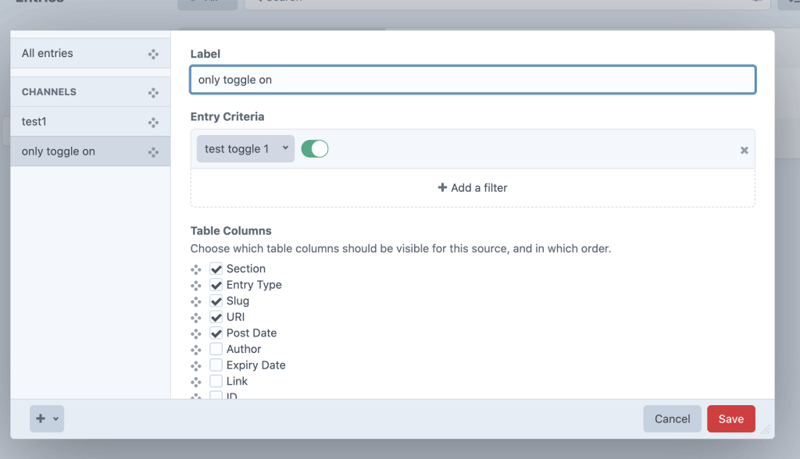Image resolution: width=800 pixels, height=459 pixels.
Task: Click drag handle for only toggle on source
Action: click(153, 152)
